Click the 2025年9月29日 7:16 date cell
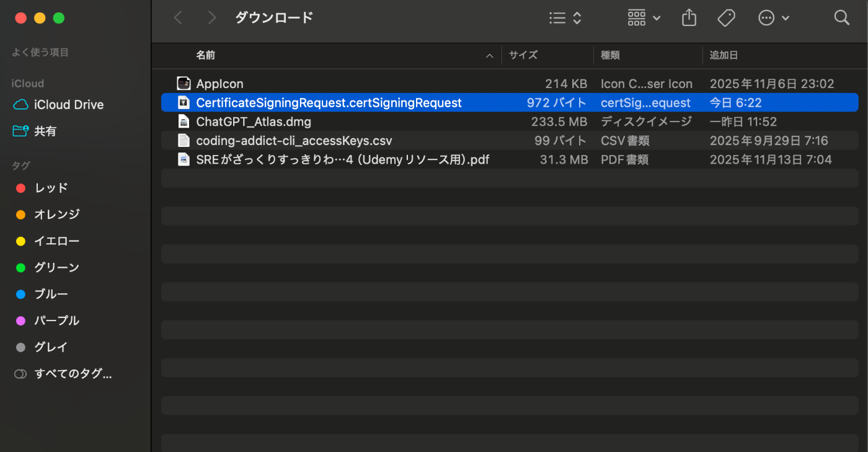The image size is (868, 452). click(x=769, y=141)
